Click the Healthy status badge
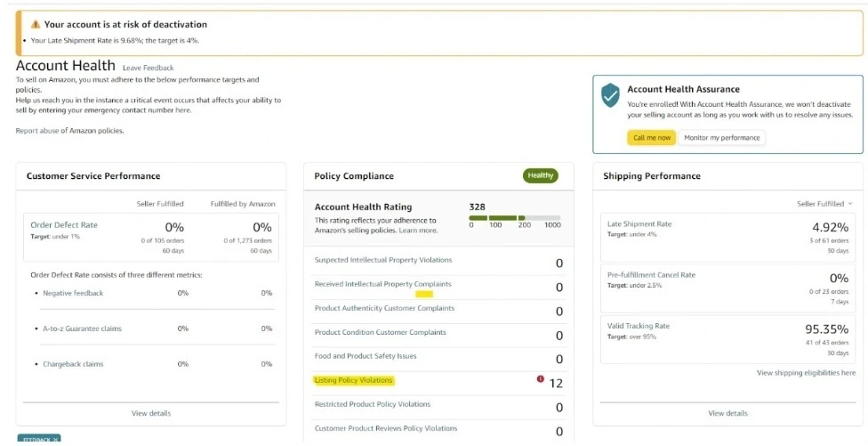Image resolution: width=868 pixels, height=446 pixels. [x=541, y=175]
